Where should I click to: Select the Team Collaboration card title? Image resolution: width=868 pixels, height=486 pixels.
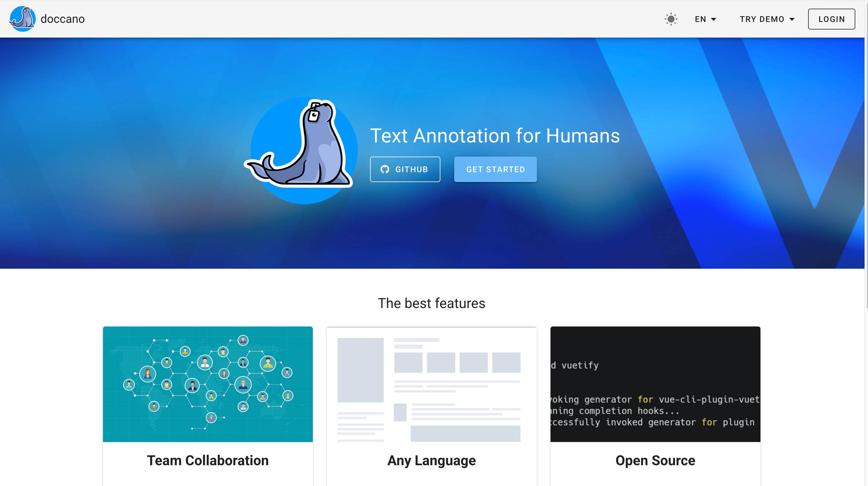pyautogui.click(x=208, y=460)
